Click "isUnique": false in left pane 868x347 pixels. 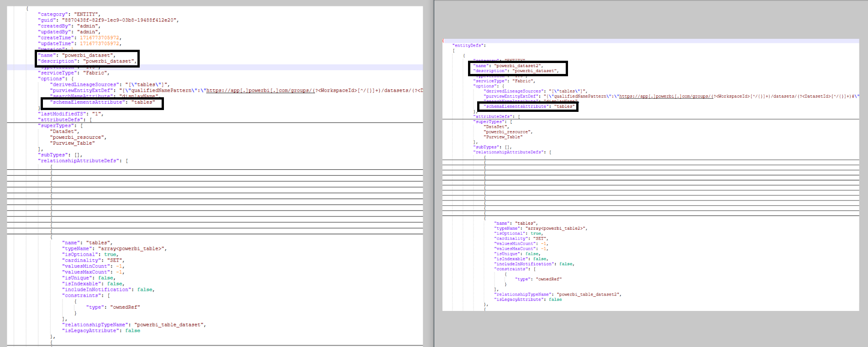89,278
